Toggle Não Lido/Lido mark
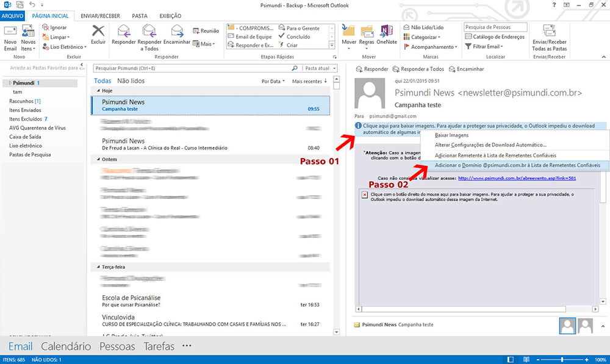This screenshot has height=364, width=610. [423, 27]
